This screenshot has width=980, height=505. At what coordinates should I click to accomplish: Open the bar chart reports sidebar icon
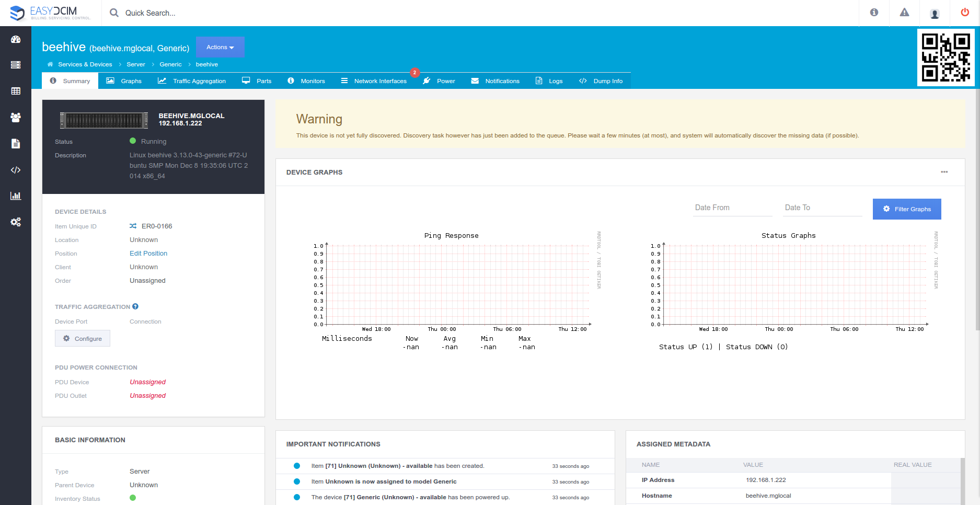click(x=16, y=196)
